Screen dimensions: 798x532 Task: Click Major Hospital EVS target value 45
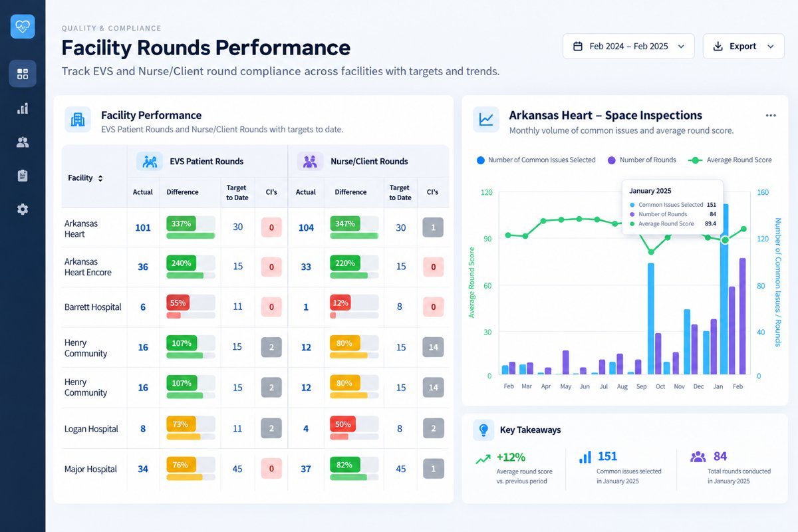coord(237,469)
